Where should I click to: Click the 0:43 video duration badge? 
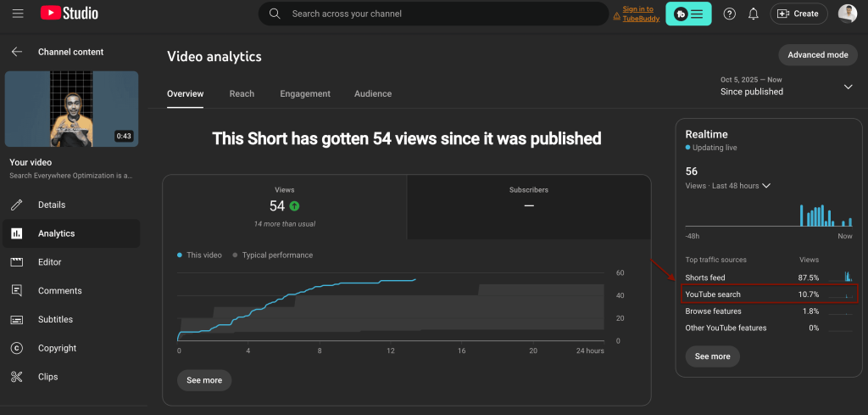click(124, 136)
